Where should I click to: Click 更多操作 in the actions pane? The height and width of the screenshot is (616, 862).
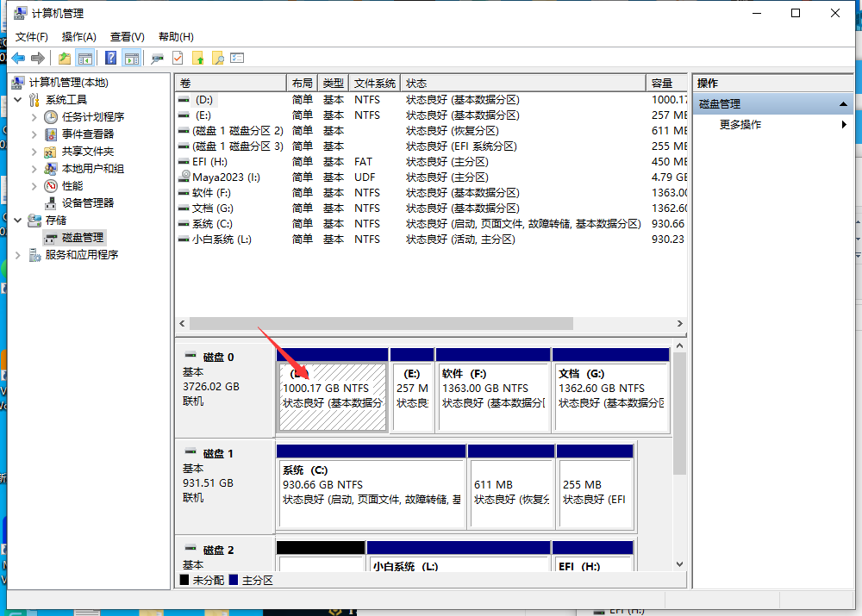(740, 125)
